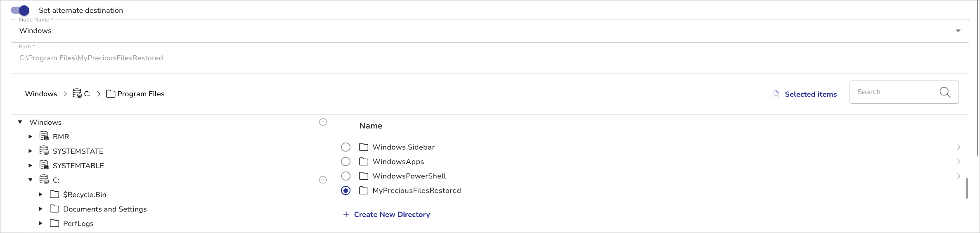Open the Selected items link
The image size is (980, 233).
810,94
